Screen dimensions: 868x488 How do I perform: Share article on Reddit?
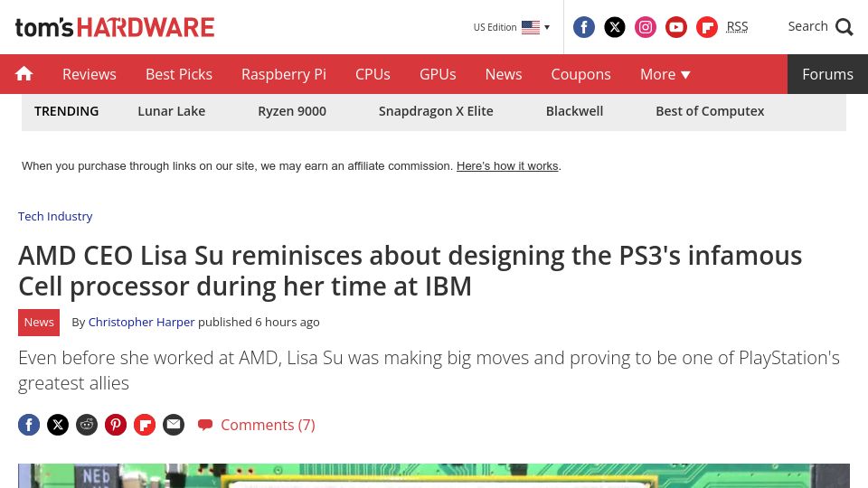tap(87, 425)
